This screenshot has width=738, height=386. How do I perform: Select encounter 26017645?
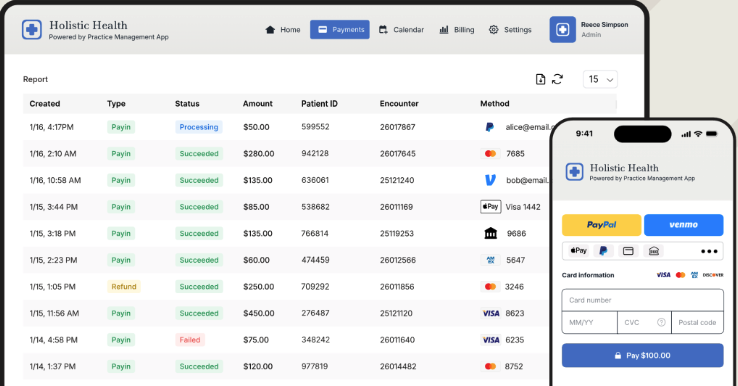[398, 153]
